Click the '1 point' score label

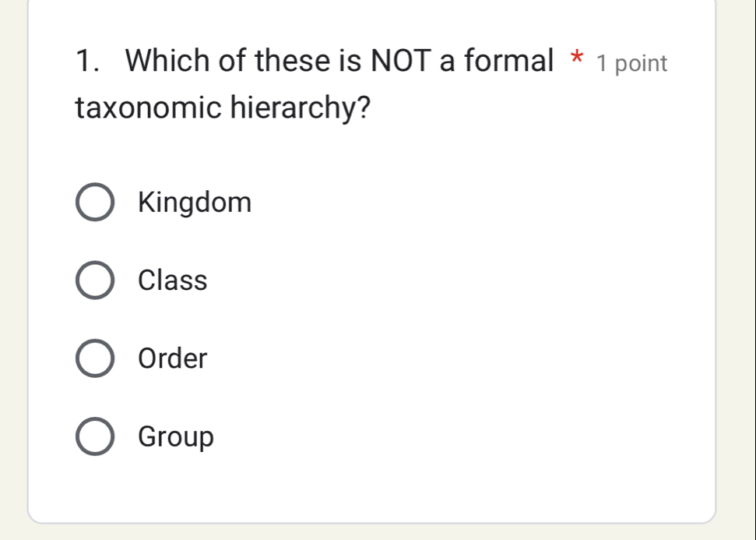pyautogui.click(x=631, y=63)
